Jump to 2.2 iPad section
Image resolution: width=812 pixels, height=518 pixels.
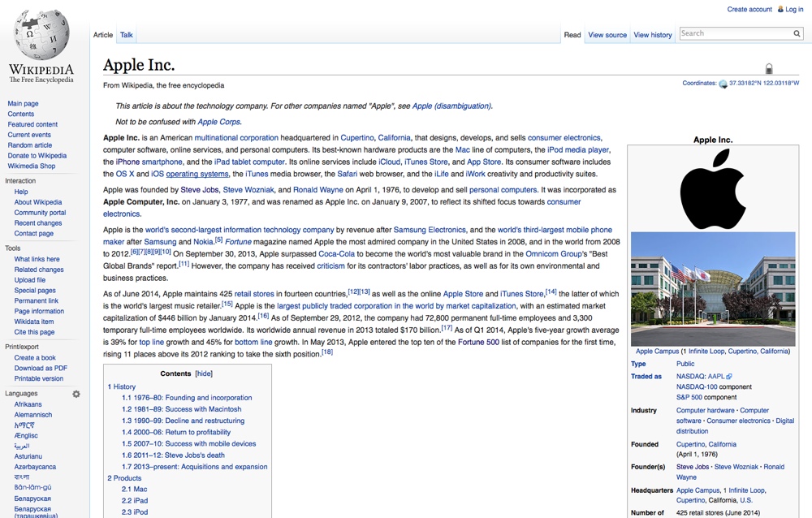coord(135,501)
